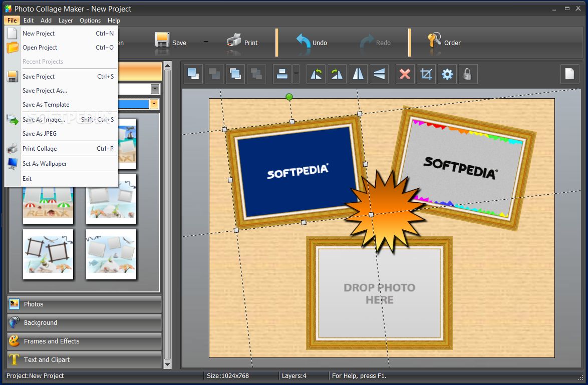The width and height of the screenshot is (588, 385).
Task: Choose Open Project from the File menu
Action: pyautogui.click(x=61, y=47)
